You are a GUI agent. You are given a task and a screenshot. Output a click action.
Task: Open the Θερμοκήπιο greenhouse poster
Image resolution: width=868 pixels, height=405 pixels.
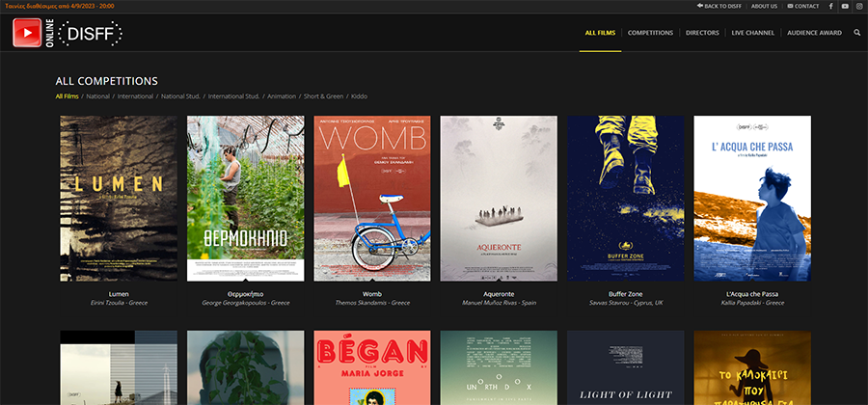245,198
